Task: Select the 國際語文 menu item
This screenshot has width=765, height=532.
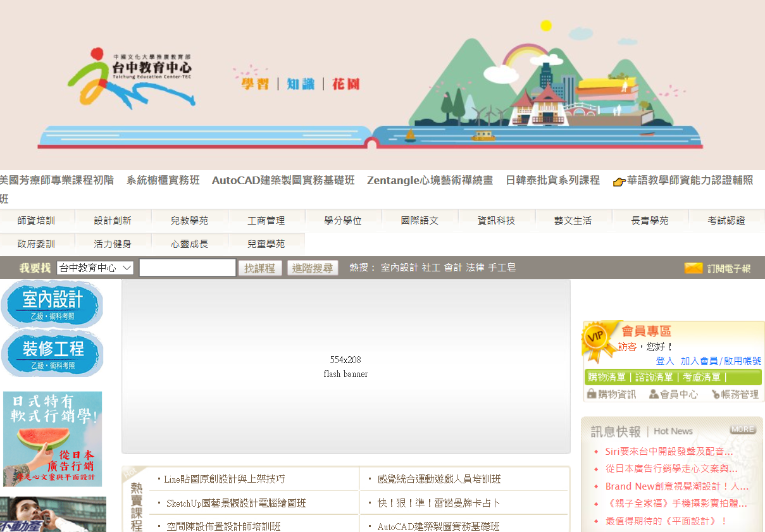Action: click(x=420, y=221)
